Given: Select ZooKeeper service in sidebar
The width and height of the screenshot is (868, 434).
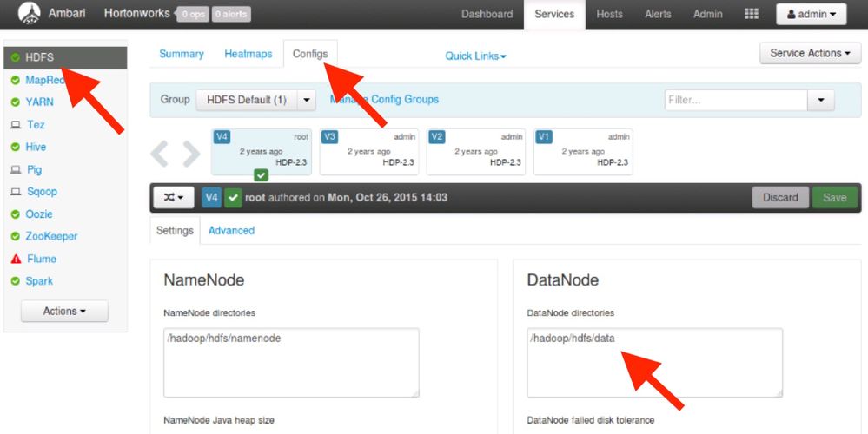Looking at the screenshot, I should click(x=51, y=237).
